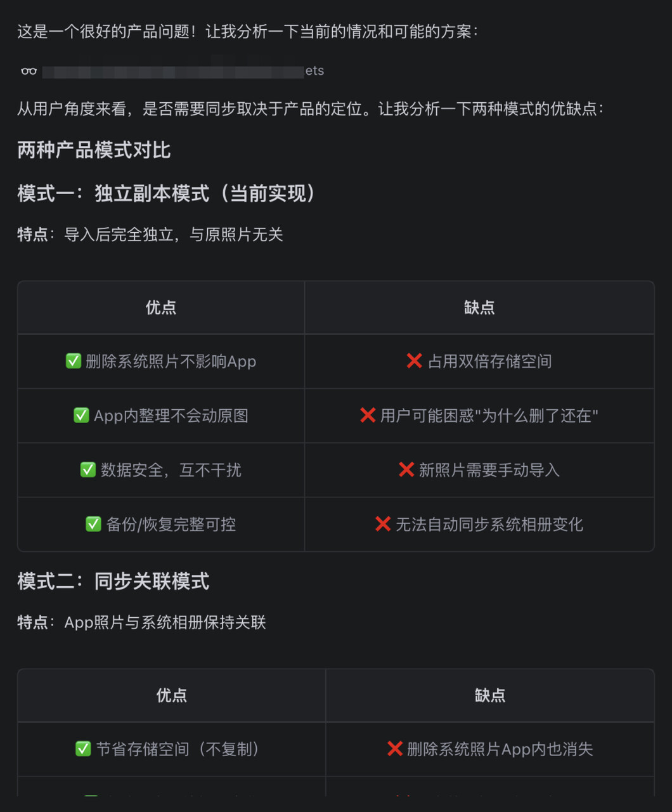Click the red cross beside "新照片需要手动导入"
The image size is (672, 812).
pos(406,469)
